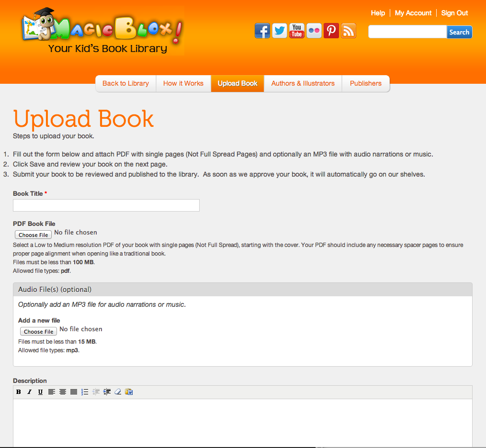
Task: Visit the YouTube channel icon
Action: (x=296, y=30)
